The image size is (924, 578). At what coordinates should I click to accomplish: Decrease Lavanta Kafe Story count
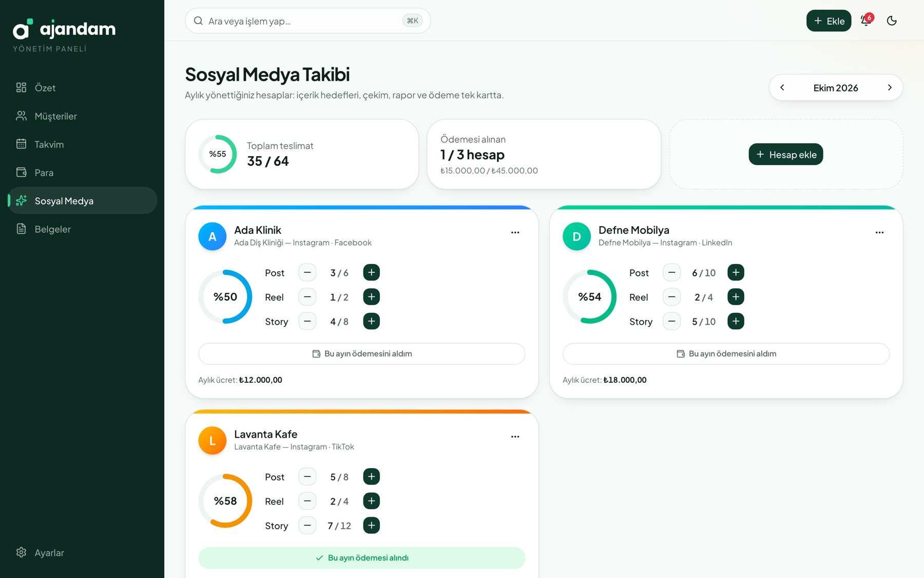coord(307,525)
